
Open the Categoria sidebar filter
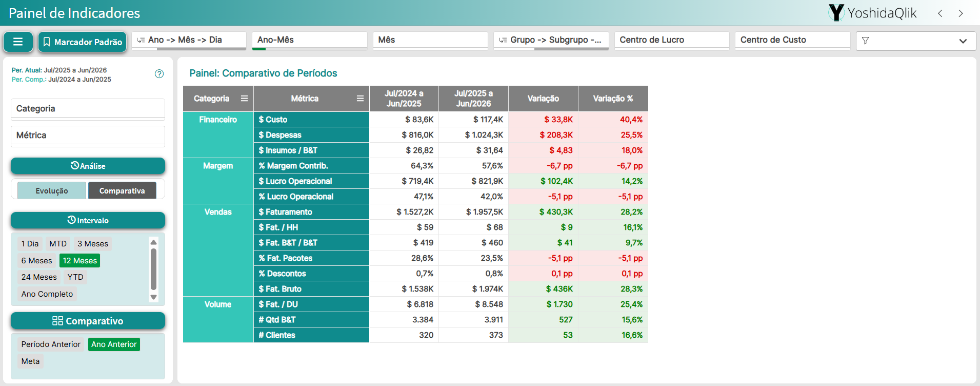(88, 109)
